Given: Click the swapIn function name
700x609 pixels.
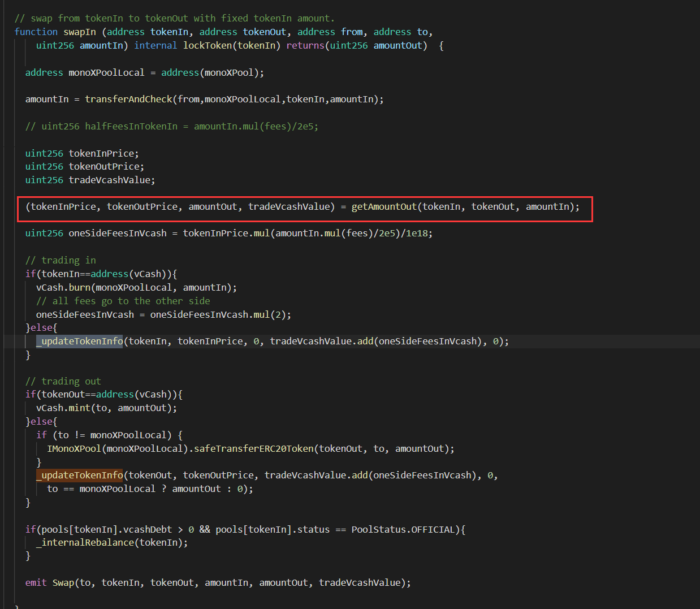Looking at the screenshot, I should point(79,32).
